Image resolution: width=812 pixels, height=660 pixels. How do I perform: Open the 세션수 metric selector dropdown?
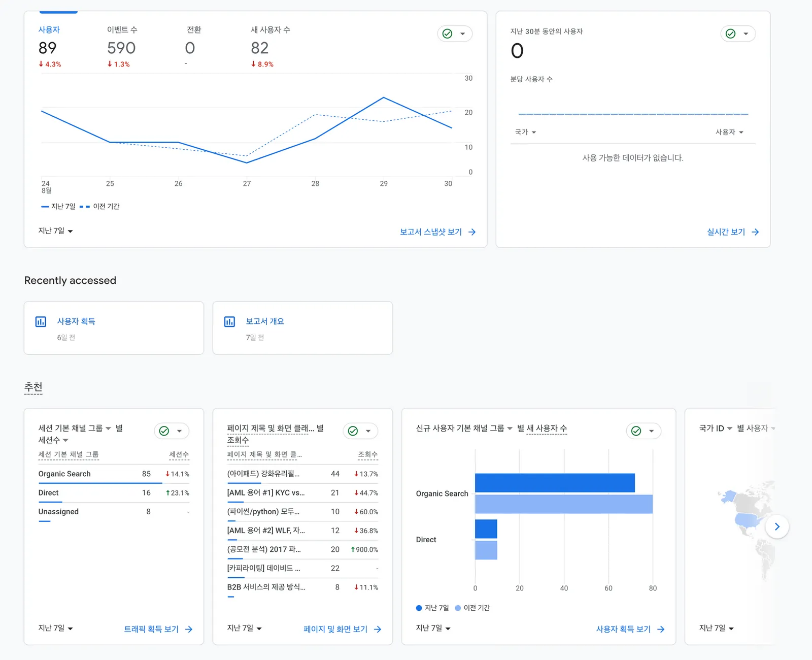(53, 440)
